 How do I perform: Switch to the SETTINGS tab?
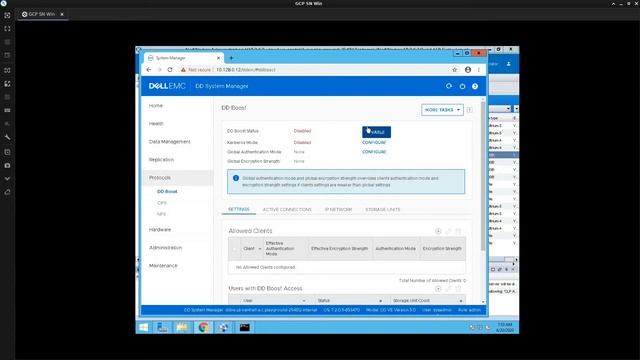tap(239, 209)
